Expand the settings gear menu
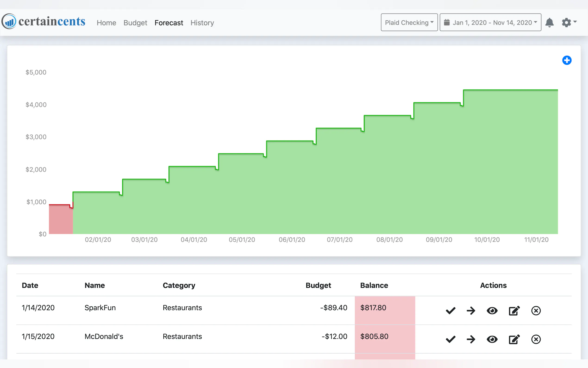588x368 pixels. (569, 22)
